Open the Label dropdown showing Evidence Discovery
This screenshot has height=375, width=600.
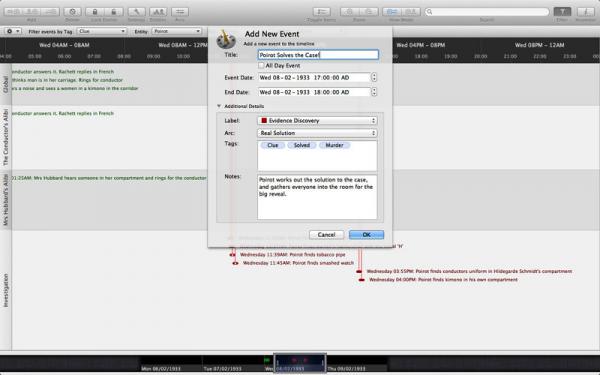click(317, 121)
